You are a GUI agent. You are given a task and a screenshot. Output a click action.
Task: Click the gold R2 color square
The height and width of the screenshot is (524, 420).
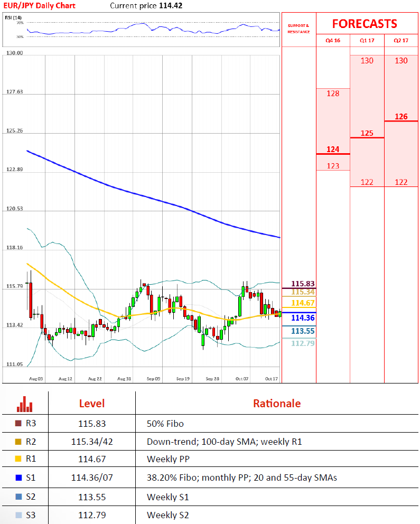click(19, 441)
